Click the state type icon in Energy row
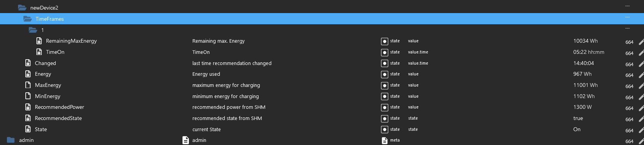The width and height of the screenshot is (644, 145). pyautogui.click(x=384, y=74)
